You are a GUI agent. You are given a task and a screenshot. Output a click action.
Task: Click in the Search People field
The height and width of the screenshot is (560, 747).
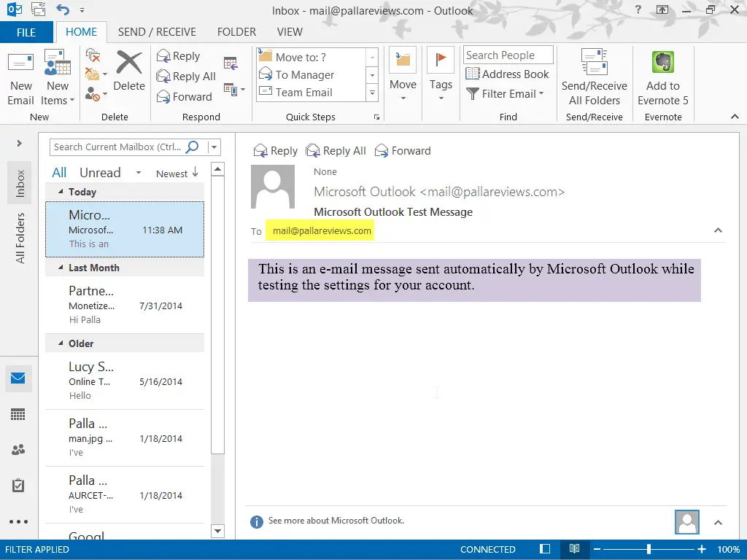click(x=508, y=55)
